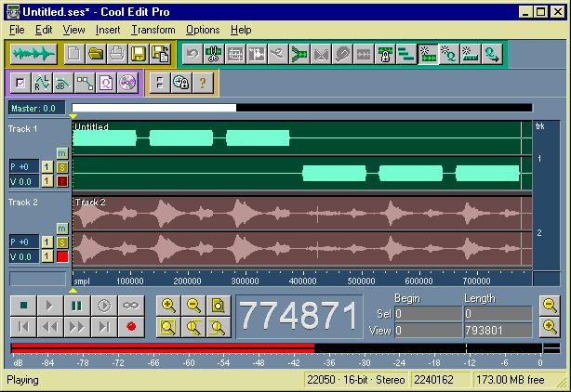Image resolution: width=571 pixels, height=392 pixels.
Task: Click the View Length field showing 793801
Action: click(x=498, y=330)
